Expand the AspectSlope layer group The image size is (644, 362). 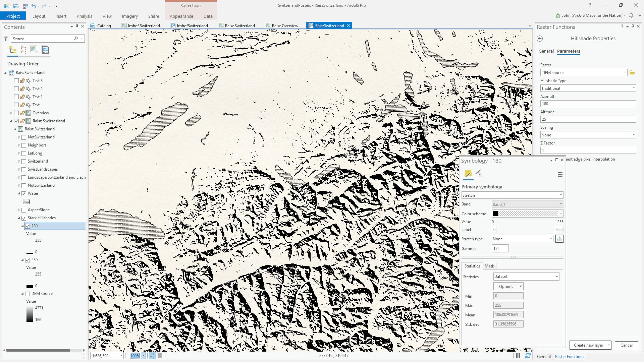19,210
